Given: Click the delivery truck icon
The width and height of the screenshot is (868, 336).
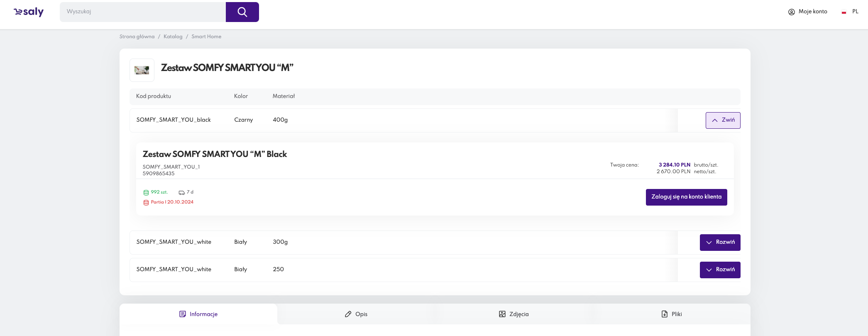Looking at the screenshot, I should [x=182, y=193].
